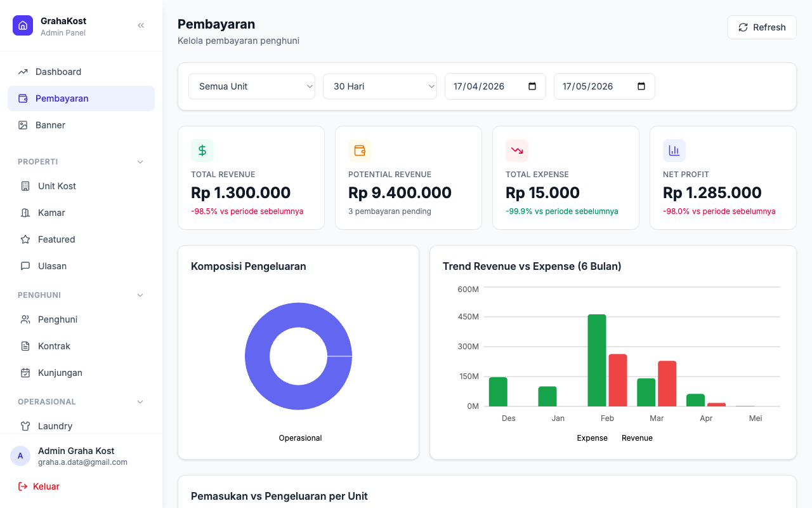Screen dimensions: 812x508
Task: Click the Ulasan chat bubble icon
Action: (x=25, y=266)
